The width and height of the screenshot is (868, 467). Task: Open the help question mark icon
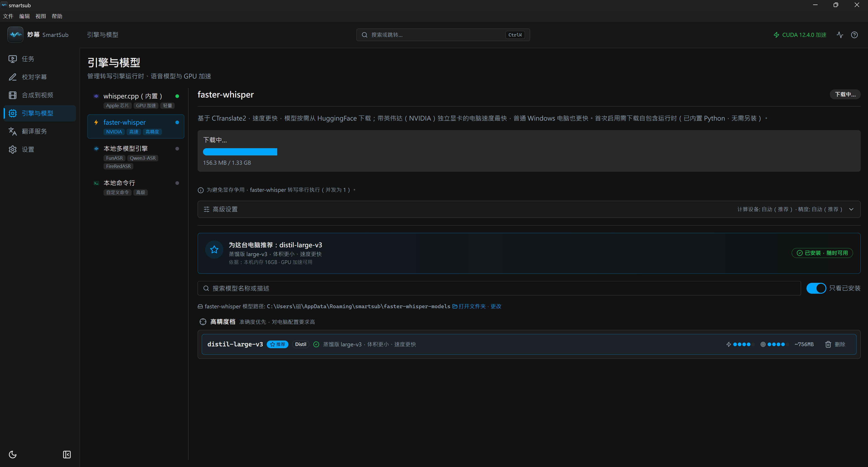pos(854,35)
